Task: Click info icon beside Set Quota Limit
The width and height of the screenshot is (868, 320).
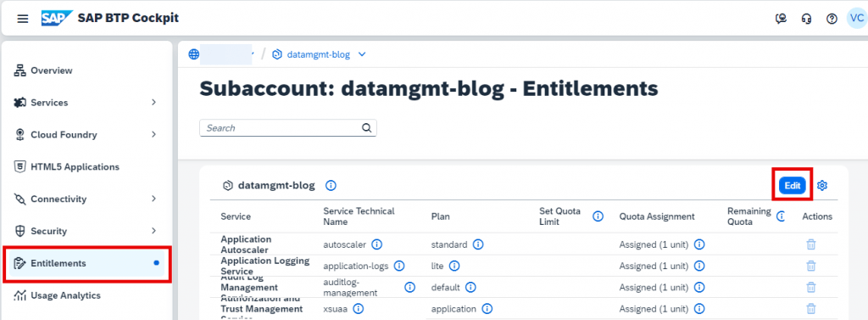Action: click(x=598, y=216)
